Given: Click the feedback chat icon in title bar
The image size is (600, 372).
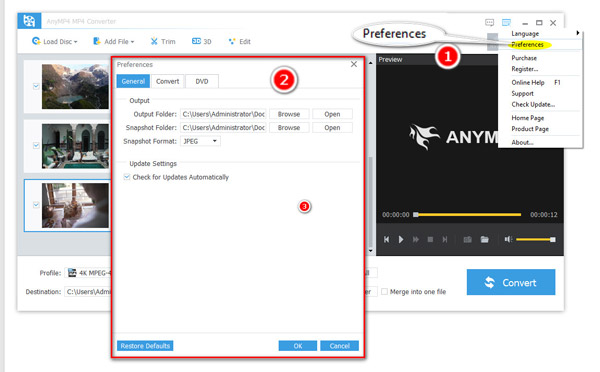Looking at the screenshot, I should pos(489,23).
